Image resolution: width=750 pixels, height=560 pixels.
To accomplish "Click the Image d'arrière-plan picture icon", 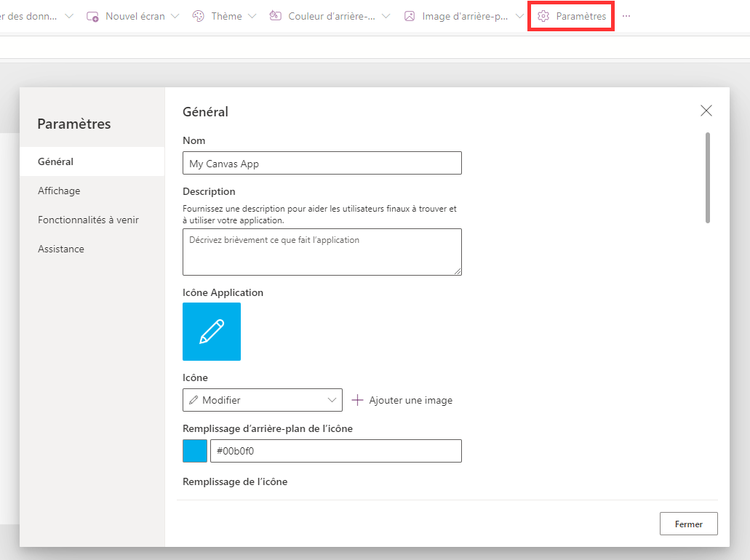I will pos(410,16).
